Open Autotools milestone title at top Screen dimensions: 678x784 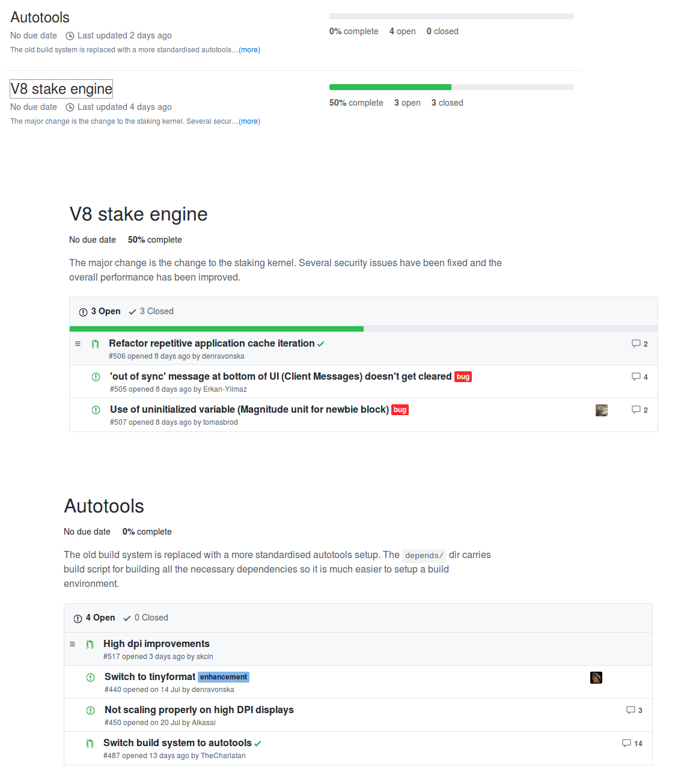40,17
